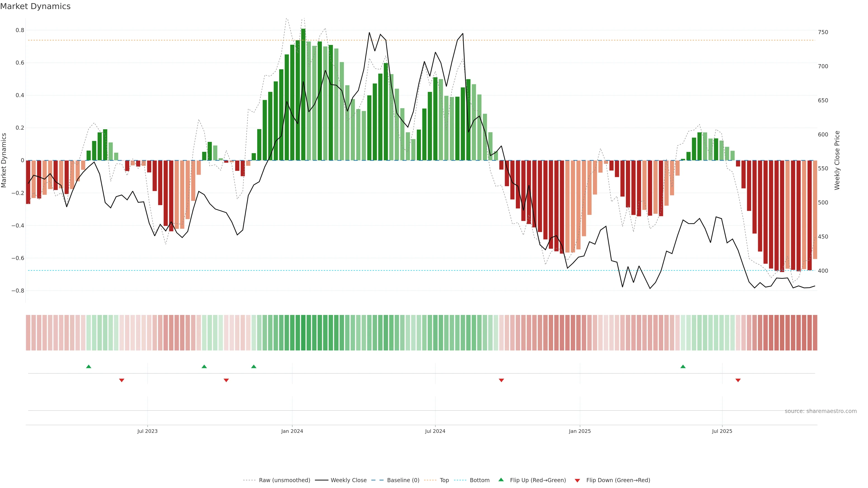Image resolution: width=868 pixels, height=488 pixels.
Task: Toggle the Bottom legend entry
Action: point(479,480)
